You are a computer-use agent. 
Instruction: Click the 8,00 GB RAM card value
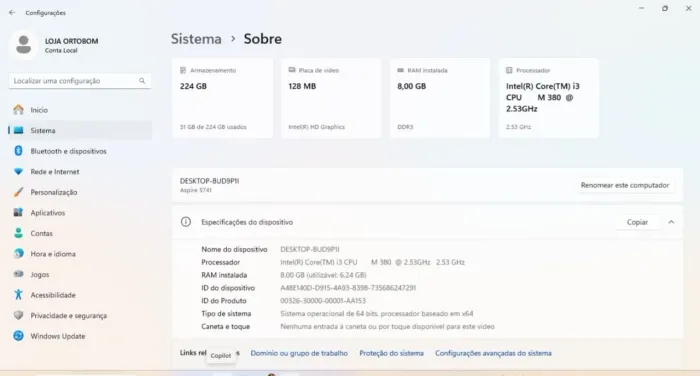412,86
